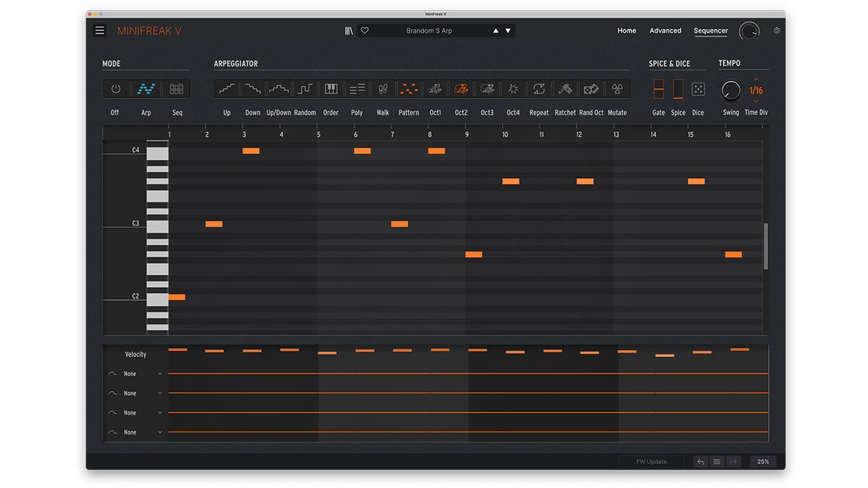Open the settings gear icon
The height and width of the screenshot is (488, 868).
(777, 30)
